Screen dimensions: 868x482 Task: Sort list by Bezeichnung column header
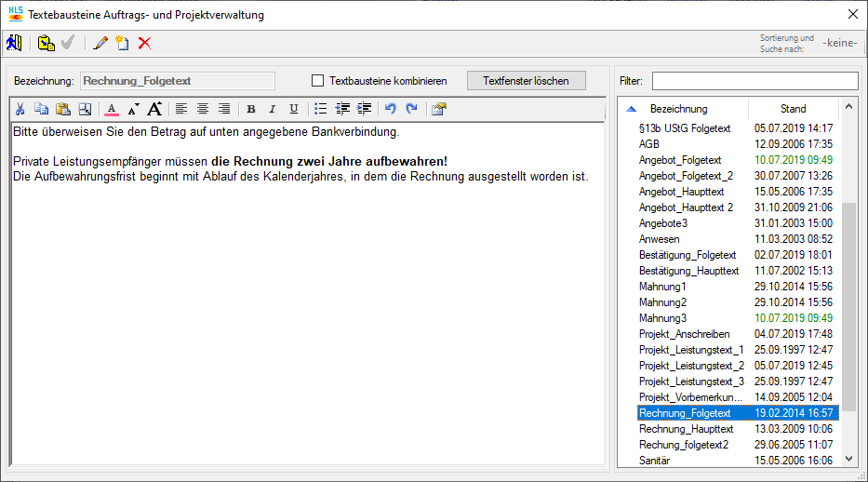678,109
